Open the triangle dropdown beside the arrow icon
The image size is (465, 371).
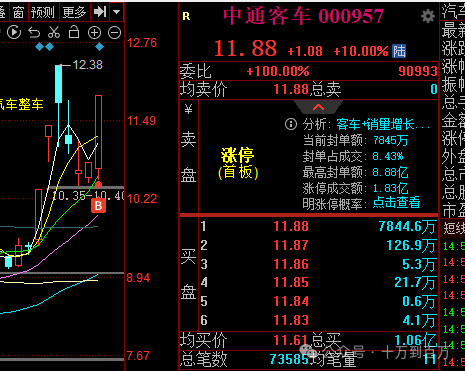116,12
